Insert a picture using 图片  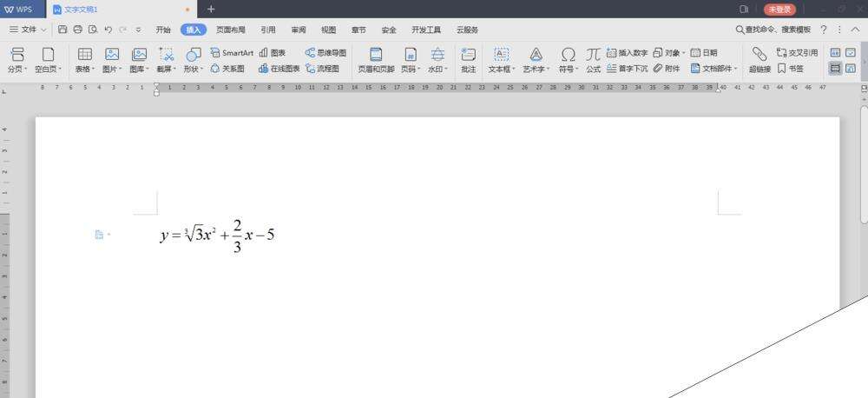[112, 61]
